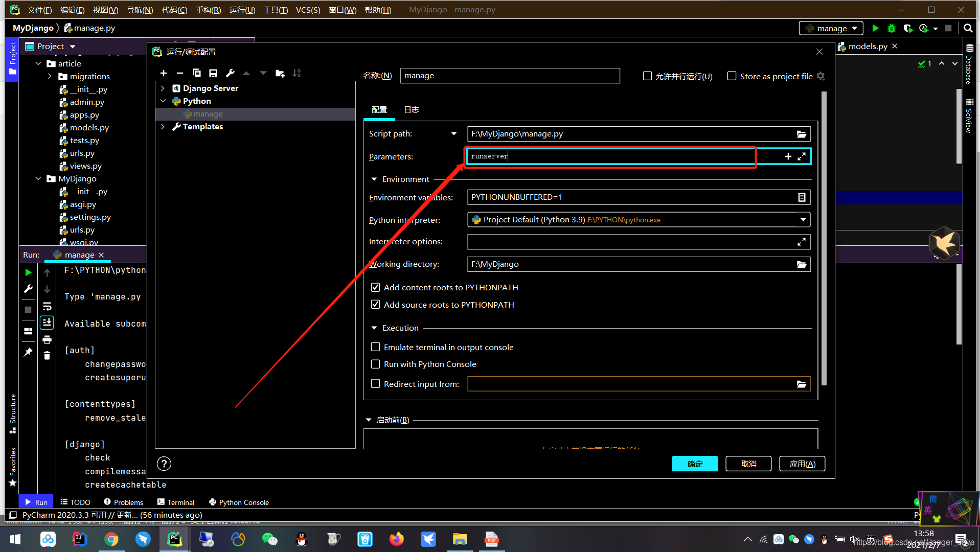The height and width of the screenshot is (552, 980).
Task: Browse working directory folder icon
Action: click(801, 264)
